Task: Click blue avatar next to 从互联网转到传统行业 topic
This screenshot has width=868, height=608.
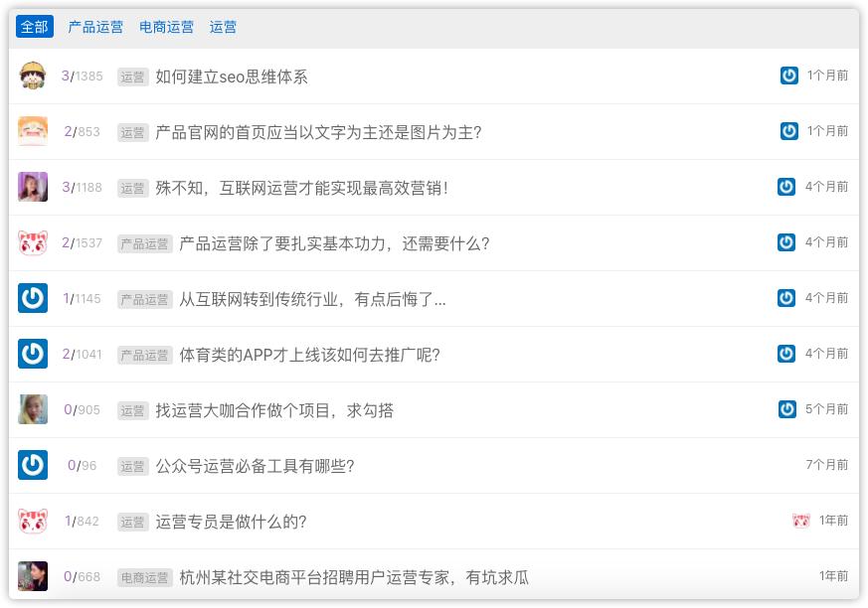Action: click(33, 298)
